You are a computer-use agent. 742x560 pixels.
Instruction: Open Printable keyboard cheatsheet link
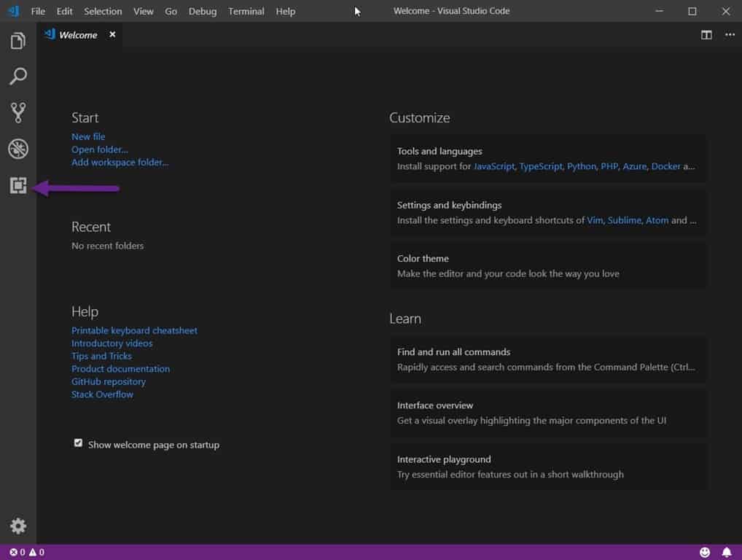[x=134, y=330]
